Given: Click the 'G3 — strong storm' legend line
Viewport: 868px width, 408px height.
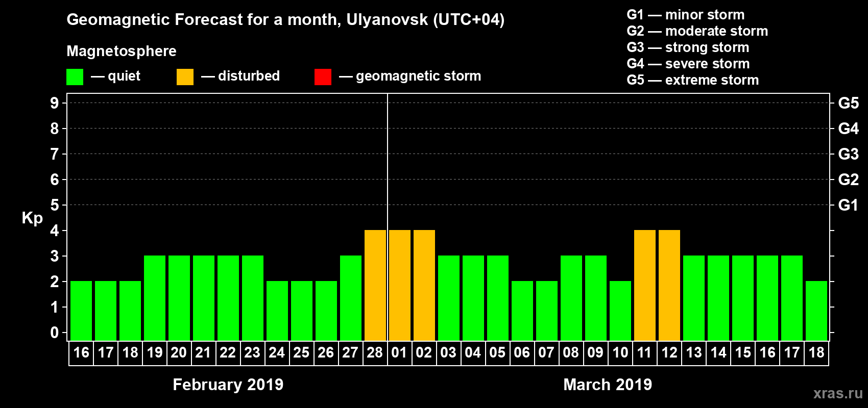Looking at the screenshot, I should (688, 47).
